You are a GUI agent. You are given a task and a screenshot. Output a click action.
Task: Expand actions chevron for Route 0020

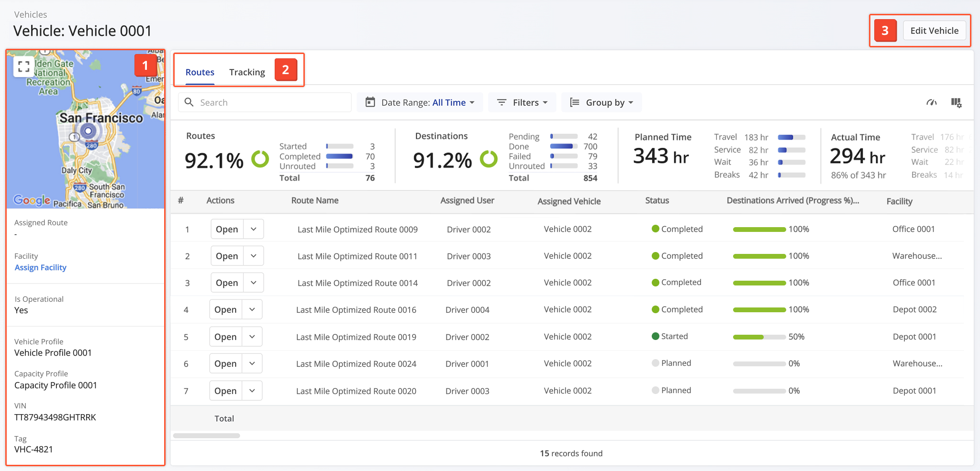click(x=252, y=391)
